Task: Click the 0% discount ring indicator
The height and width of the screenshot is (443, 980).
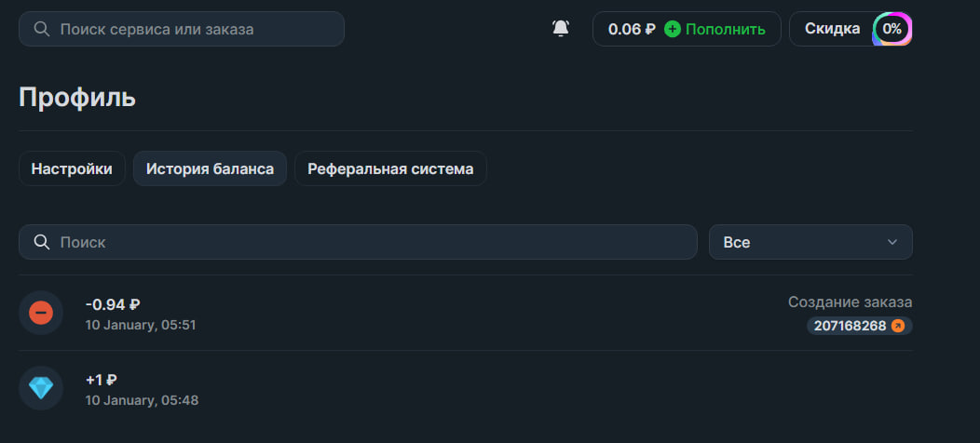Action: tap(892, 29)
